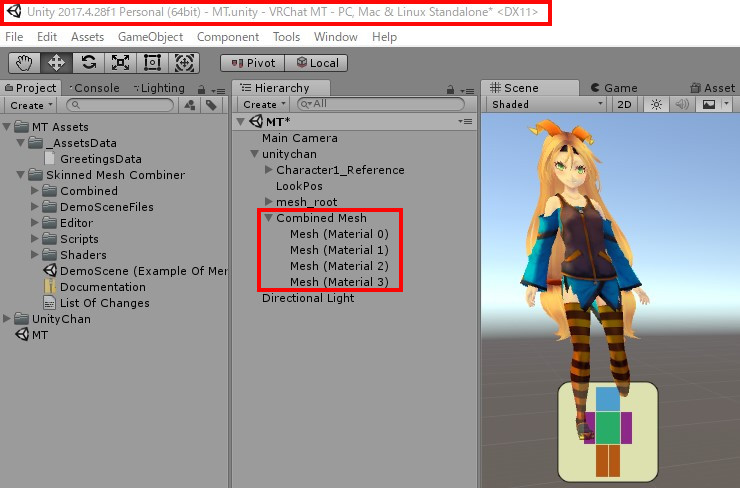Toggle Hierarchy panel lock icon

450,89
